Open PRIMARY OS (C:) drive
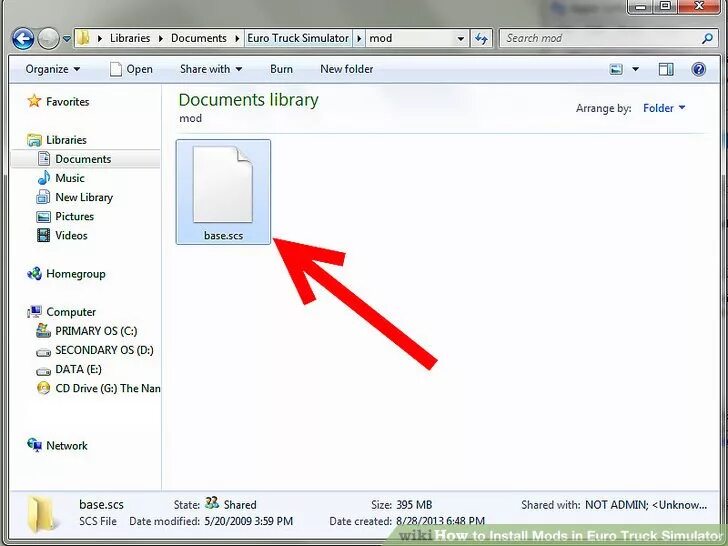This screenshot has width=728, height=546. (x=96, y=331)
